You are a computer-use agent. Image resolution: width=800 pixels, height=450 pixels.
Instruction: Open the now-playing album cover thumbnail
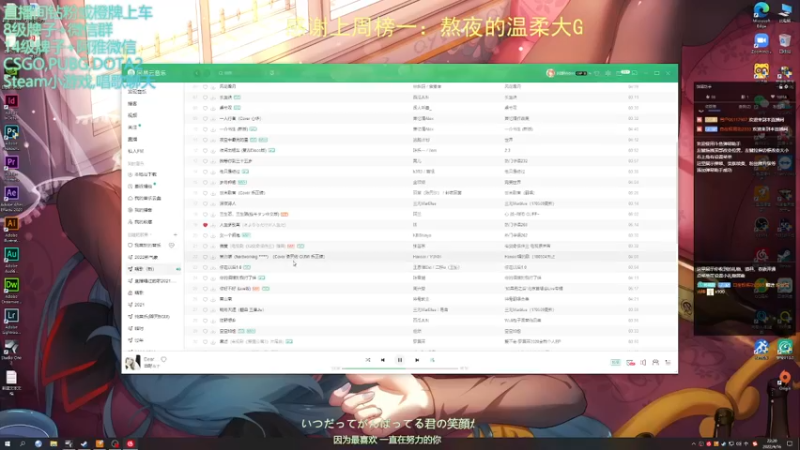[x=133, y=362]
